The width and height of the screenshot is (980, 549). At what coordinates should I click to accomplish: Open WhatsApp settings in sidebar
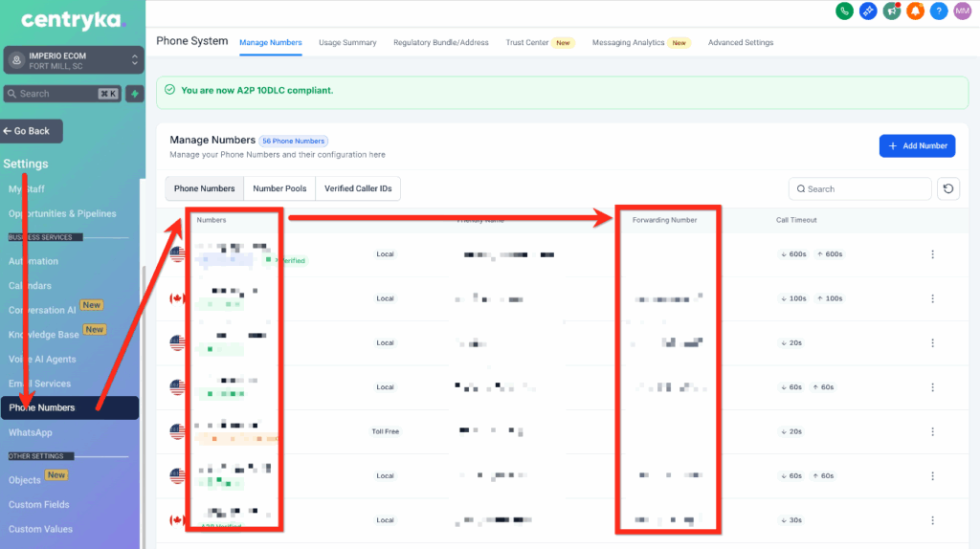pyautogui.click(x=31, y=432)
